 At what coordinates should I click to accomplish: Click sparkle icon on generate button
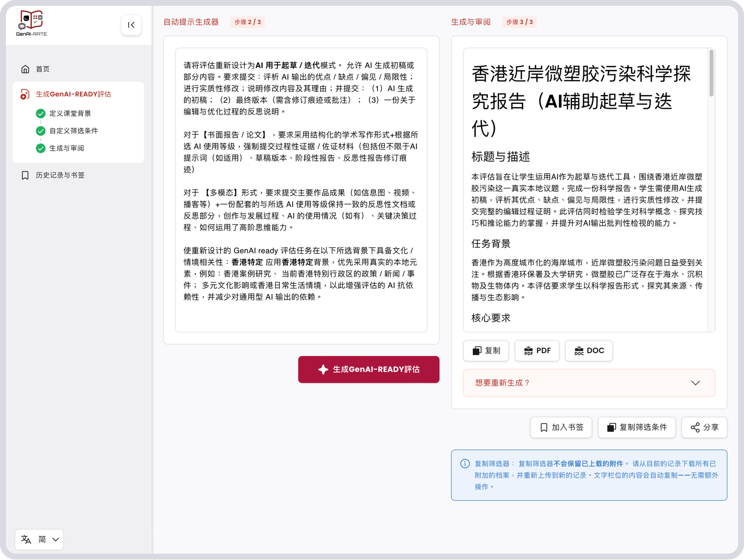[x=323, y=370]
